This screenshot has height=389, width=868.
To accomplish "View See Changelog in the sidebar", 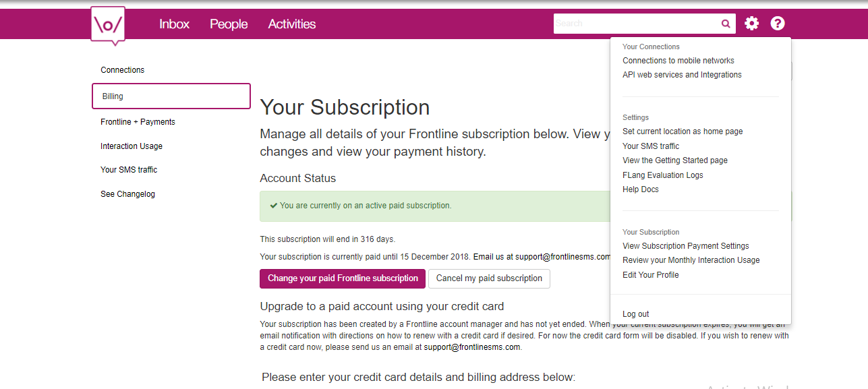I will pos(127,194).
